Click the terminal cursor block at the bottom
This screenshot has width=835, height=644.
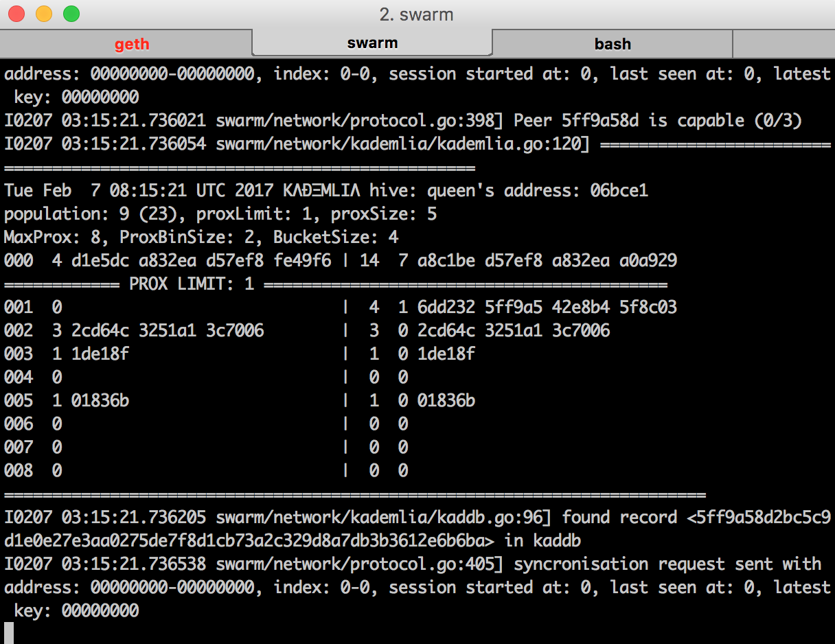tap(9, 633)
